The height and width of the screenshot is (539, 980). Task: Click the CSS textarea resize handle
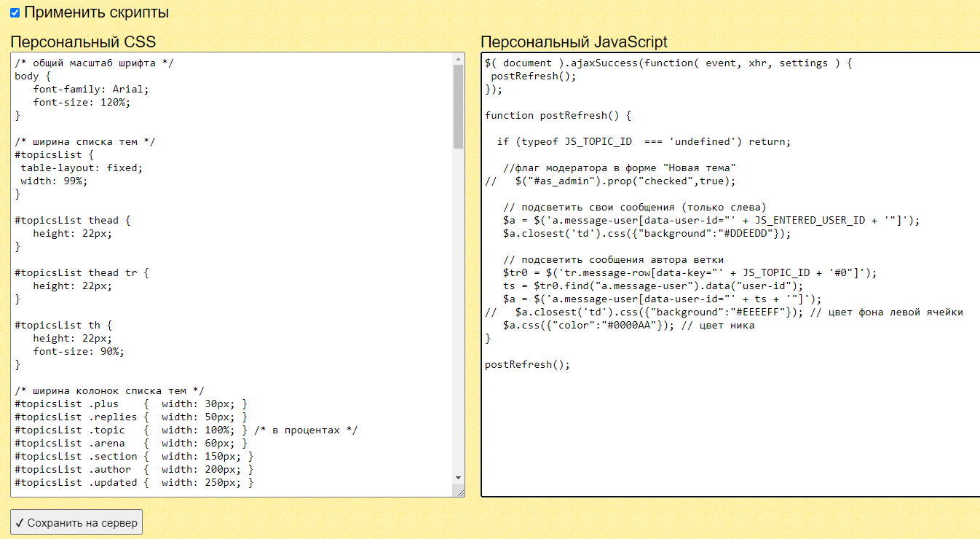coord(459,492)
